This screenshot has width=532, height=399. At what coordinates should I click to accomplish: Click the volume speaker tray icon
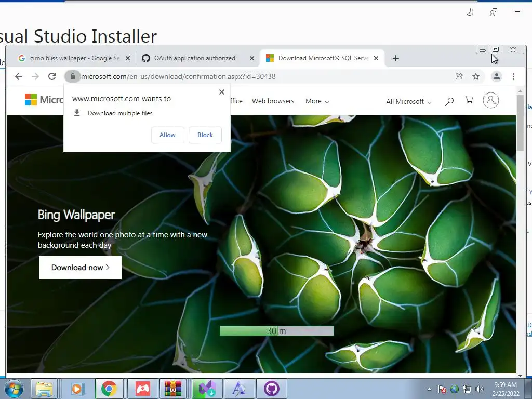(x=480, y=389)
